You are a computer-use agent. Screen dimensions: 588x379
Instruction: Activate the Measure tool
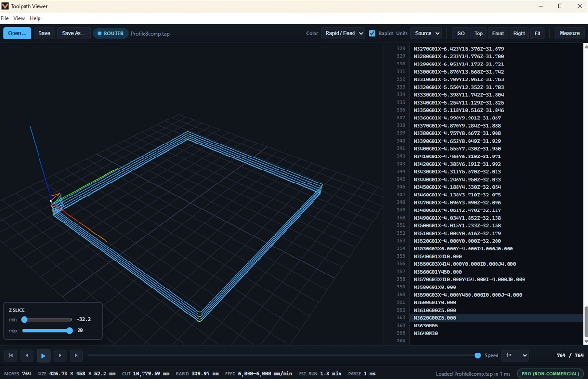pyautogui.click(x=570, y=33)
